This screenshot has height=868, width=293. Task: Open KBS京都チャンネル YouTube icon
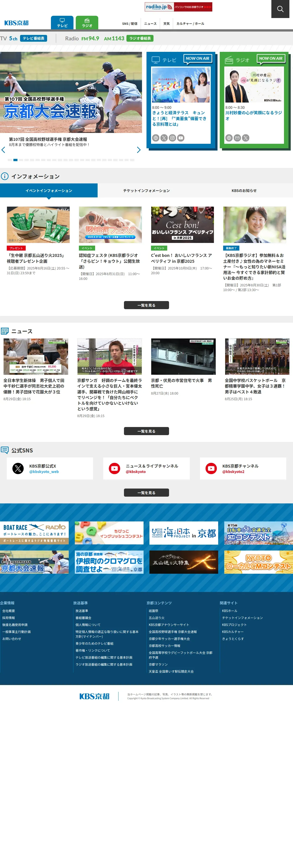(211, 469)
